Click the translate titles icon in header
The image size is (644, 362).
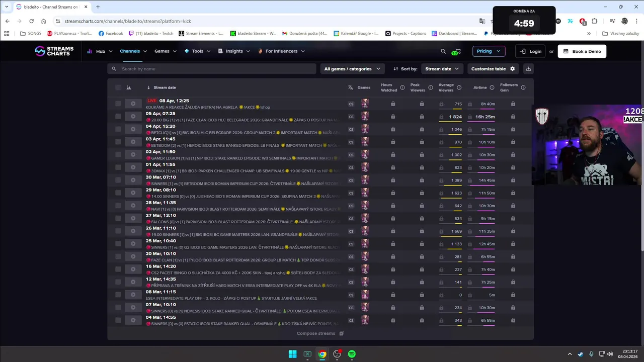pos(351,87)
